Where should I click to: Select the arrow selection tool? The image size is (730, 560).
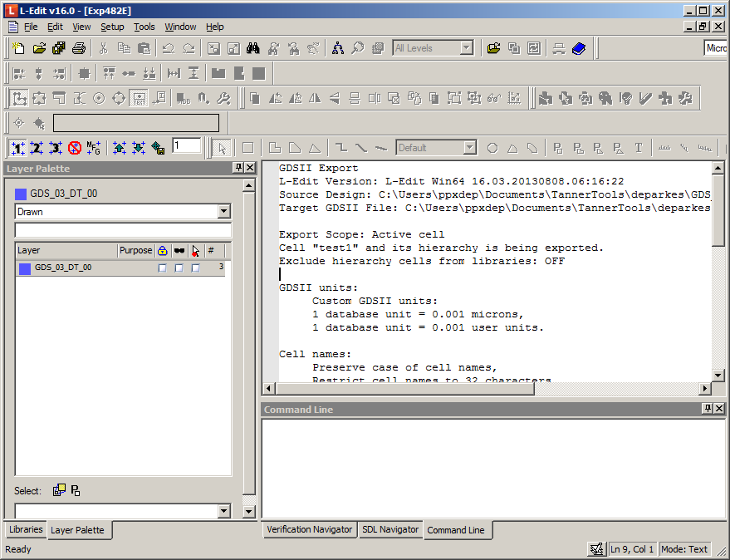[x=222, y=148]
